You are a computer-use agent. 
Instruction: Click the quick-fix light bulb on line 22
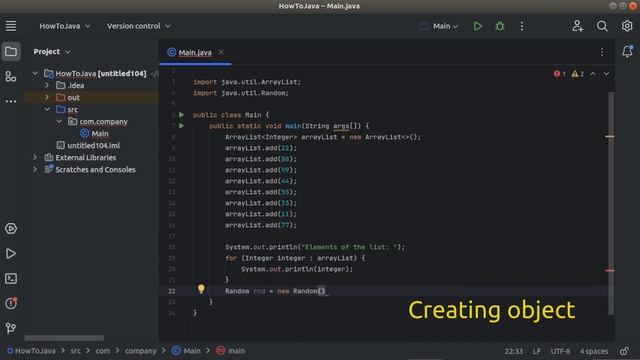201,289
